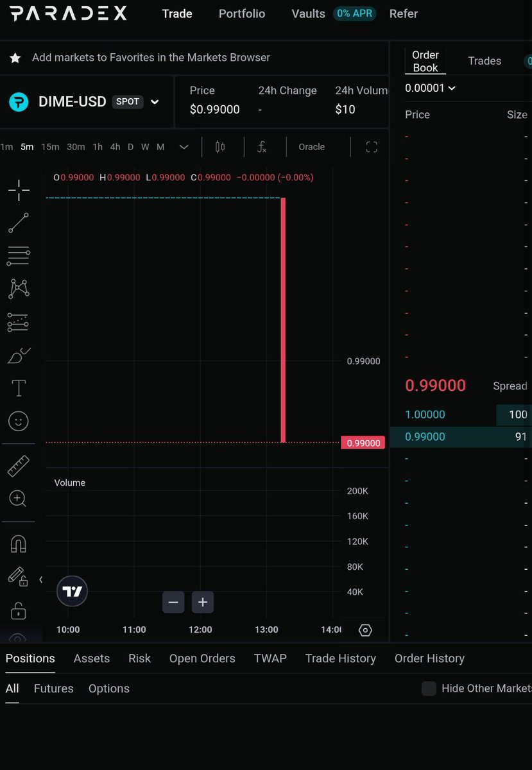The width and height of the screenshot is (532, 770).
Task: Switch to the Order Book tab
Action: 425,61
